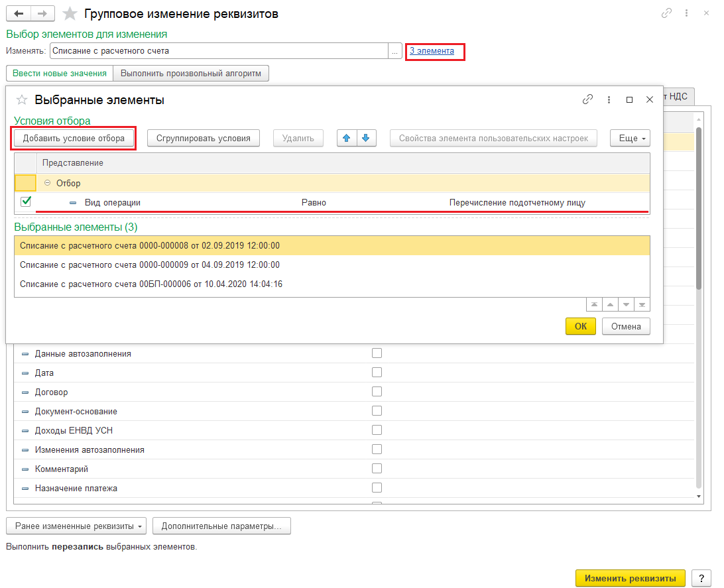Click the Представление column header
Image resolution: width=724 pixels, height=588 pixels.
click(343, 163)
